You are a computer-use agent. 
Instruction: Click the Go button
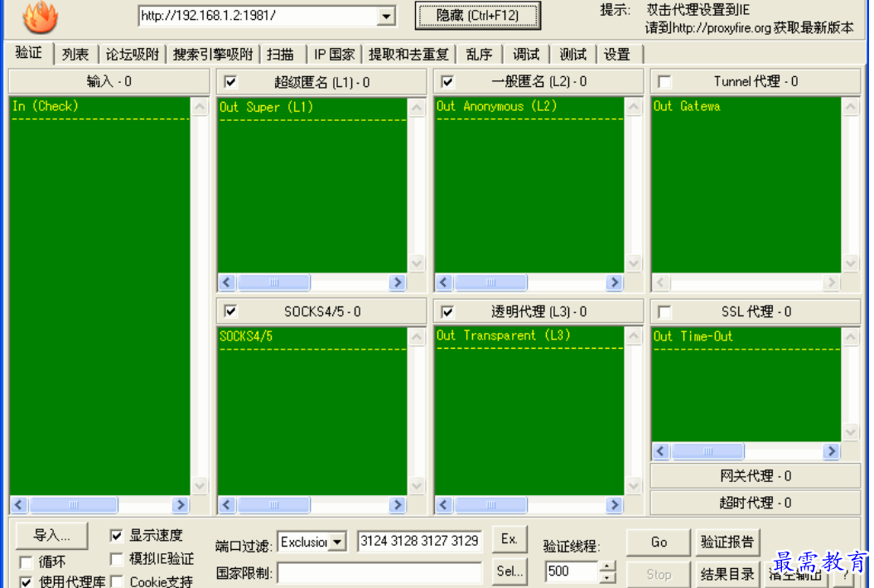coord(659,542)
